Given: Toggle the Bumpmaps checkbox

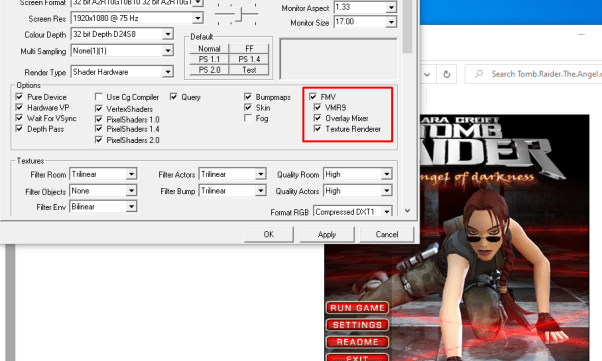Looking at the screenshot, I should pos(248,97).
